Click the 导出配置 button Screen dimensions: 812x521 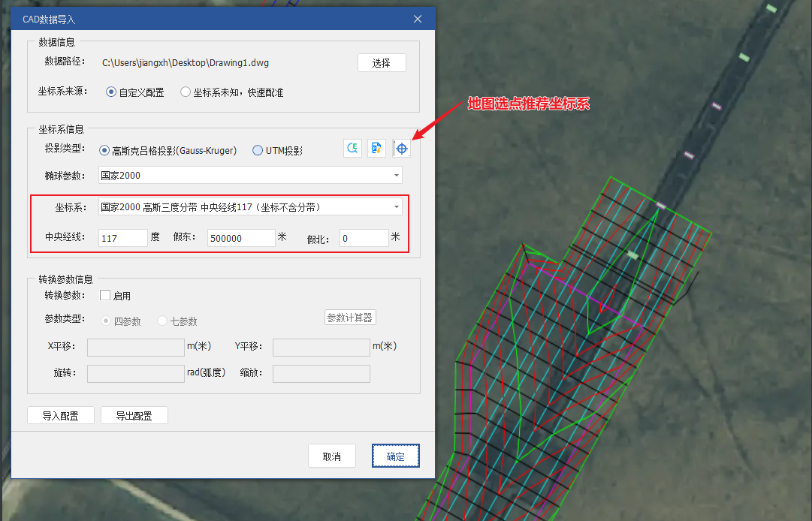(134, 416)
